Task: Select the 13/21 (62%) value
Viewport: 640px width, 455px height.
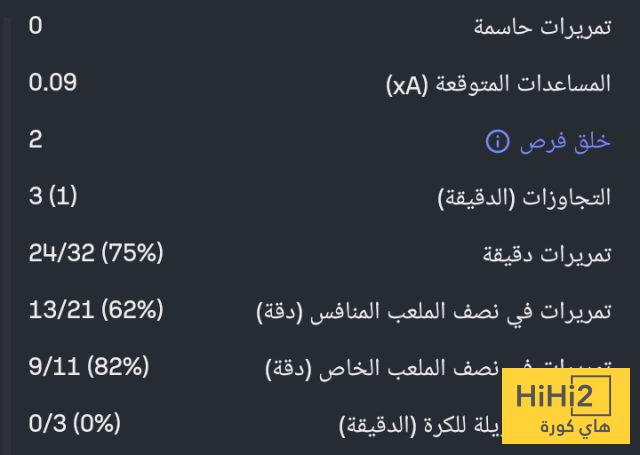Action: pyautogui.click(x=95, y=310)
